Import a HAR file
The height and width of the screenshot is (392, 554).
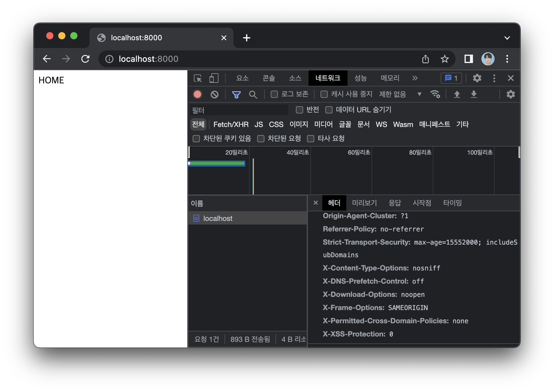tap(457, 94)
